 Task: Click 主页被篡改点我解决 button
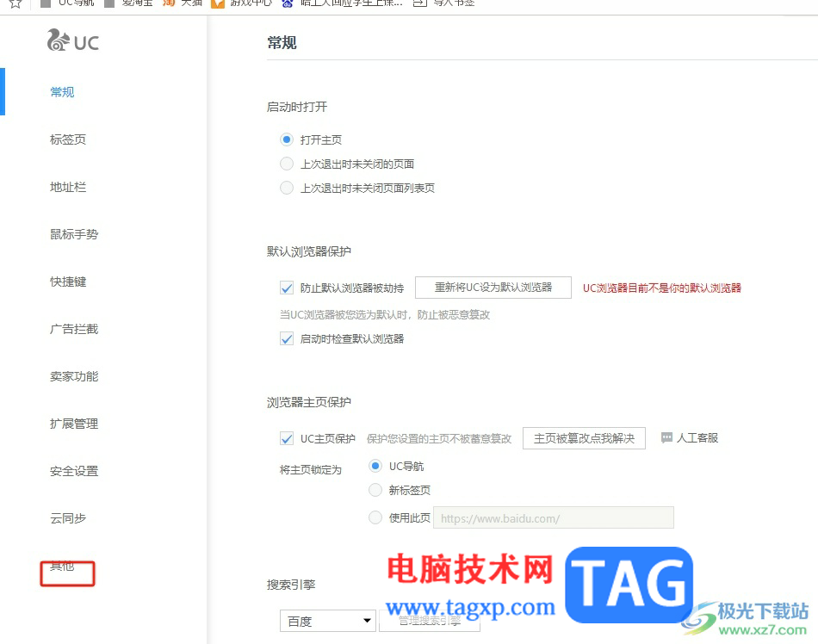pos(584,437)
